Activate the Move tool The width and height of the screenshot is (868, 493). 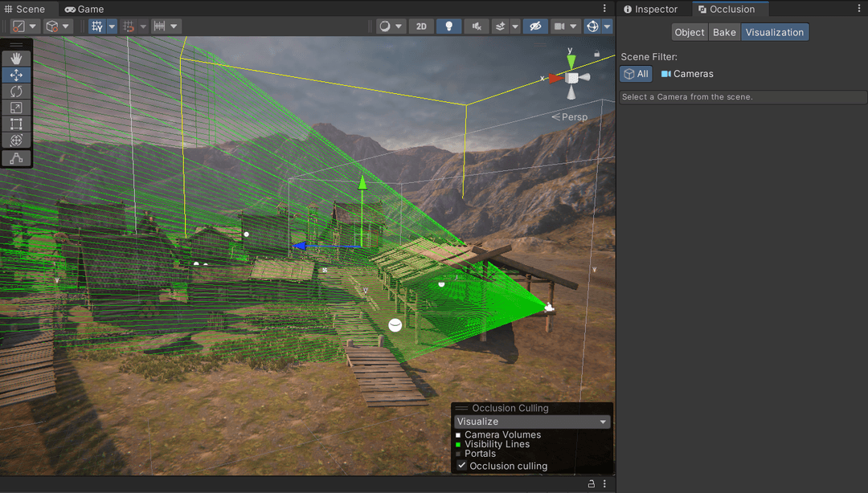click(16, 74)
